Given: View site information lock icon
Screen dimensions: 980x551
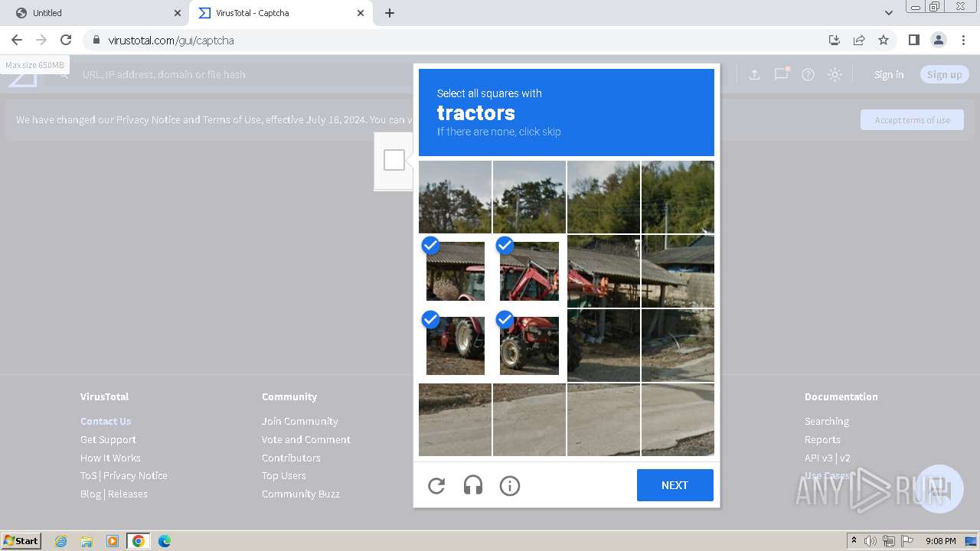Looking at the screenshot, I should point(96,40).
